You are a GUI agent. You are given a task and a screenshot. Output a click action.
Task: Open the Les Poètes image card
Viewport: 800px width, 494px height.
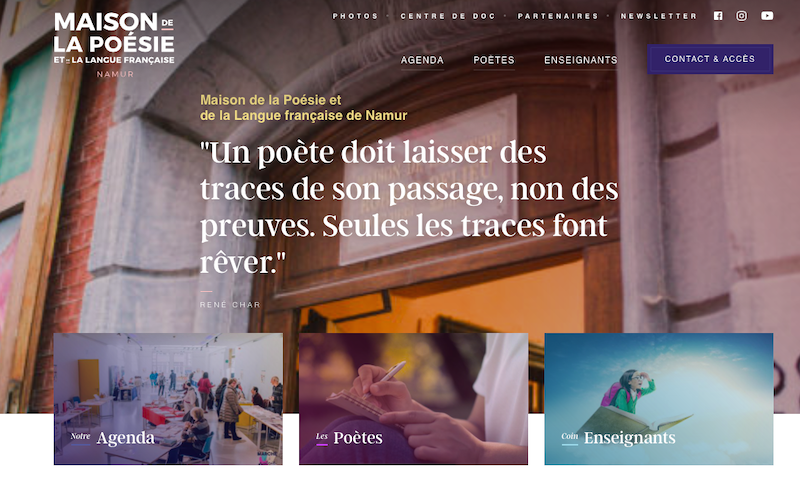pos(413,399)
